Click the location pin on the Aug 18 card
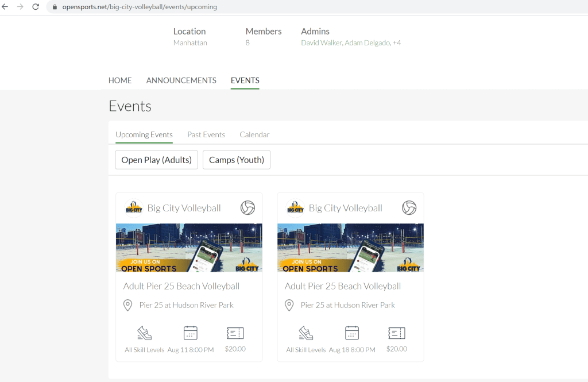 [x=289, y=305]
